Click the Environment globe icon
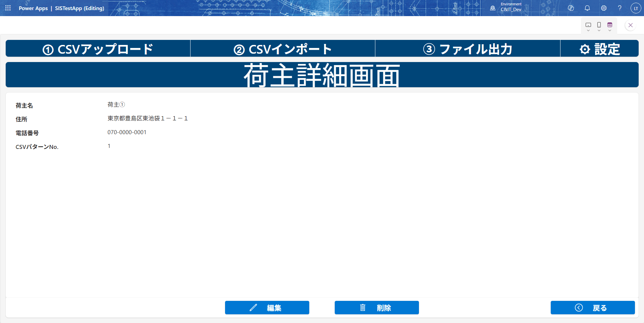The image size is (644, 323). [493, 8]
